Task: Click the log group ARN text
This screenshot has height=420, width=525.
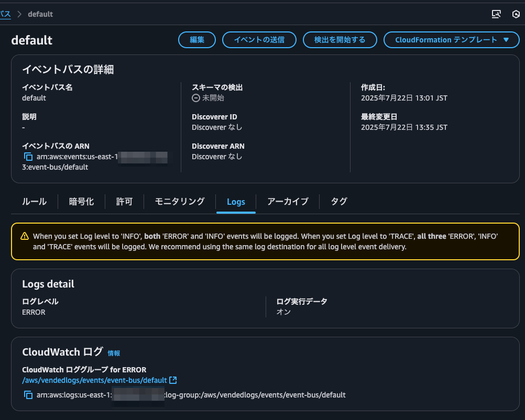Action: click(191, 395)
